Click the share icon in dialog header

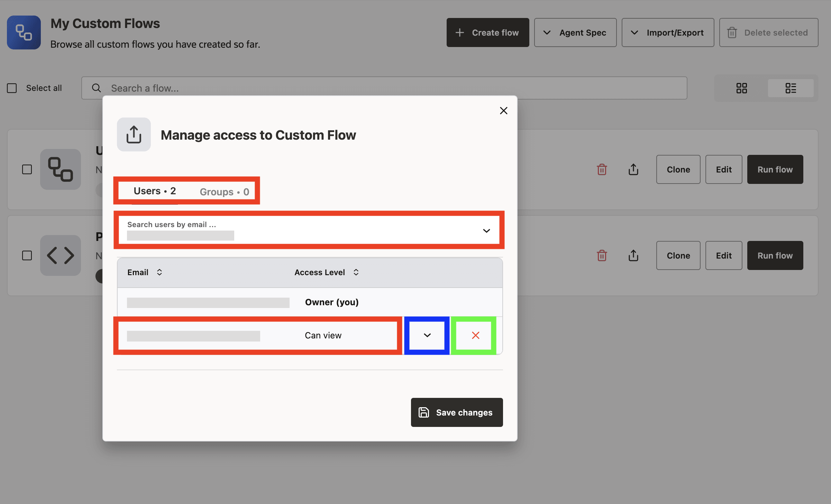pyautogui.click(x=134, y=134)
